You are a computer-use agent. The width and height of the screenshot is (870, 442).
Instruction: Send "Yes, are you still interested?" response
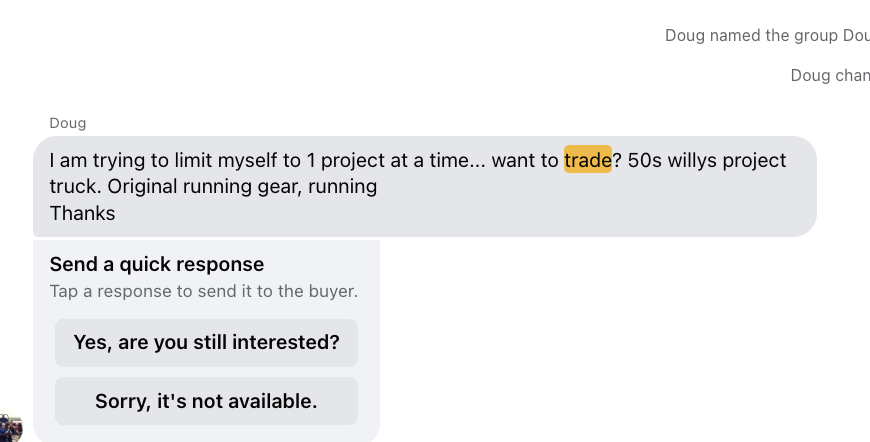206,343
